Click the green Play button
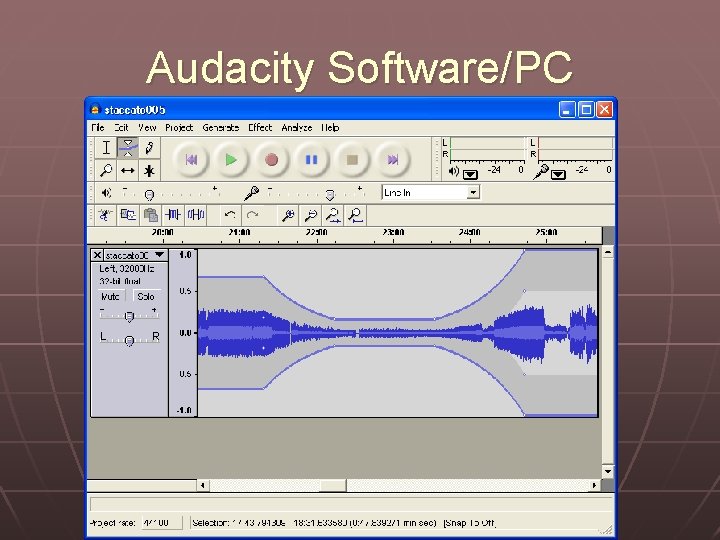The width and height of the screenshot is (720, 540). (x=231, y=159)
